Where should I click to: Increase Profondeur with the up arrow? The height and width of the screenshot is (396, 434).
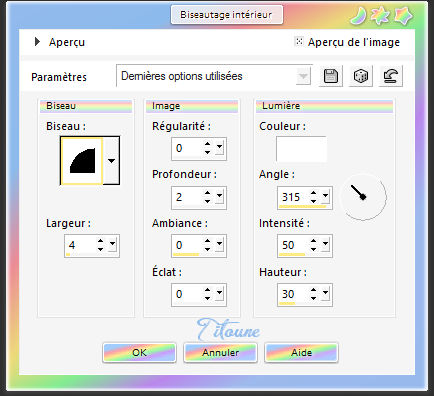point(208,193)
